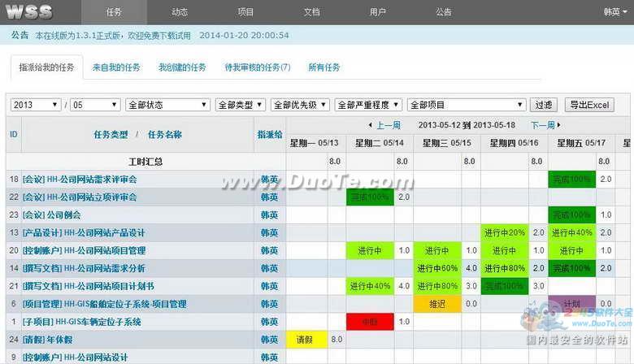634x364 pixels.
Task: Sort by 任务类型 column header
Action: tap(111, 135)
